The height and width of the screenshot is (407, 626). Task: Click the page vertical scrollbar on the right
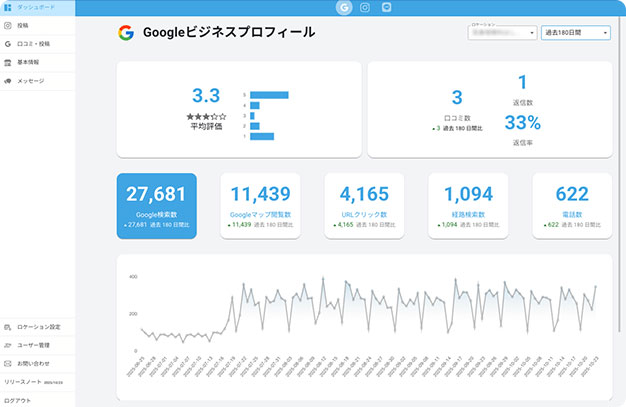coord(621,172)
